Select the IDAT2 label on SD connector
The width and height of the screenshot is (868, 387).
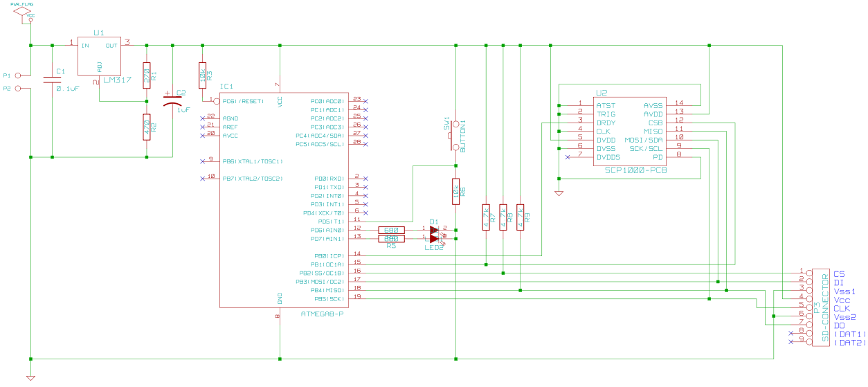pyautogui.click(x=850, y=343)
